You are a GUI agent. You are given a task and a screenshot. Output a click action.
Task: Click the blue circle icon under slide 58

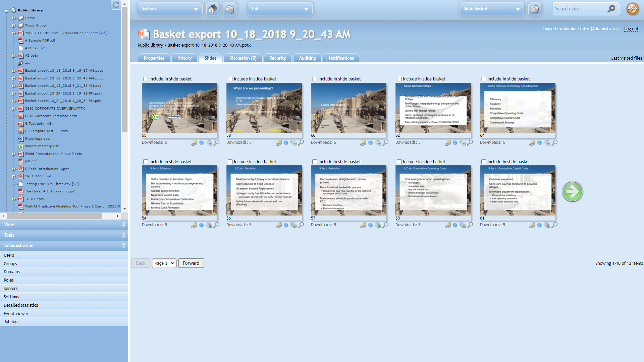286,142
